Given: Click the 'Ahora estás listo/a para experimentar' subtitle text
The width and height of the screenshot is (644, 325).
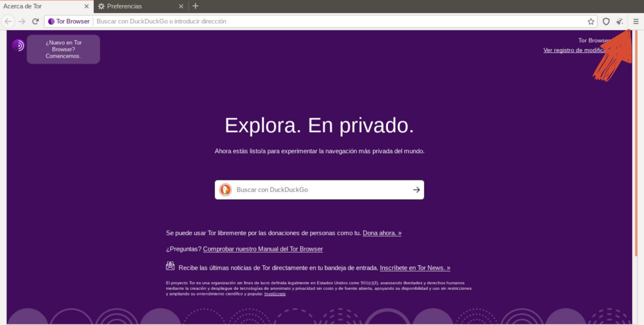Looking at the screenshot, I should point(319,151).
